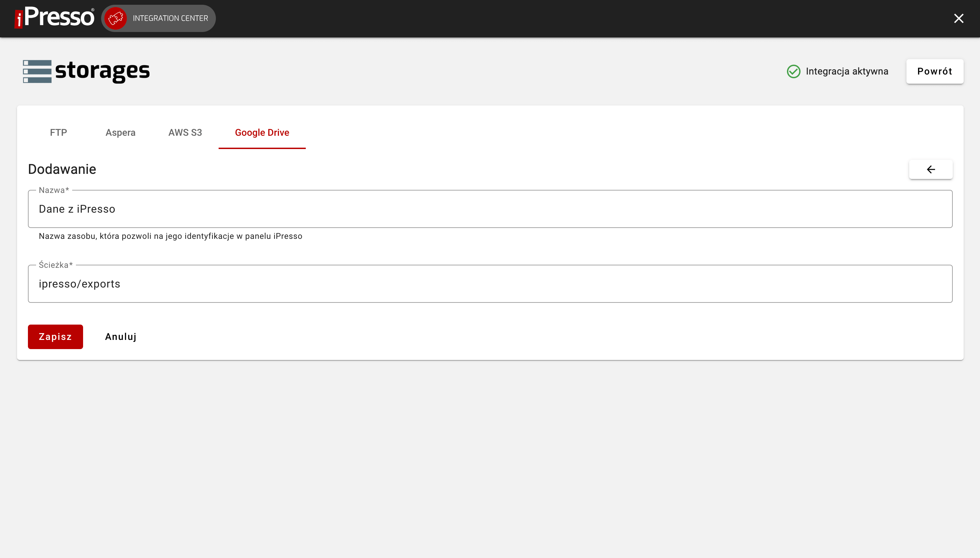Save the storage with Zapisz
The width and height of the screenshot is (980, 558).
55,337
